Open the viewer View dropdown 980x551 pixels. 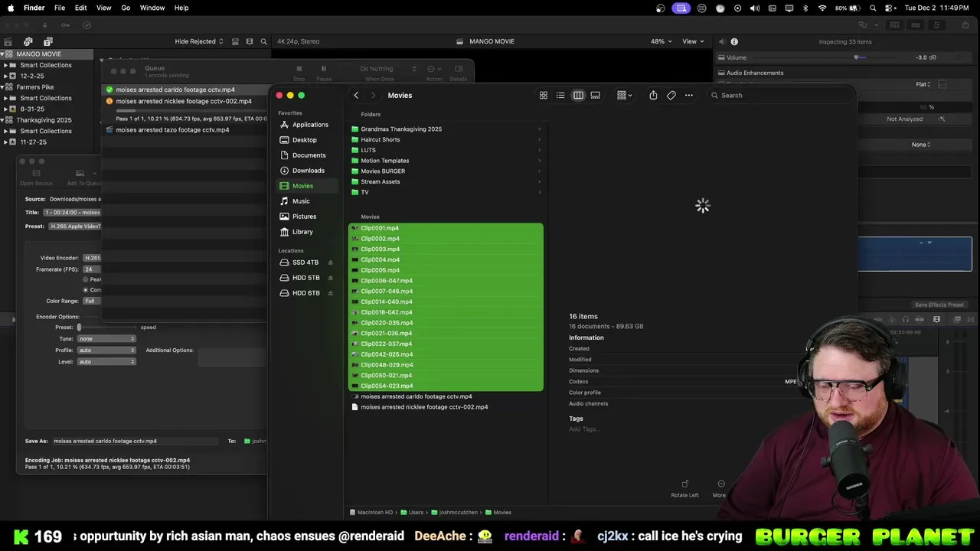(x=693, y=41)
